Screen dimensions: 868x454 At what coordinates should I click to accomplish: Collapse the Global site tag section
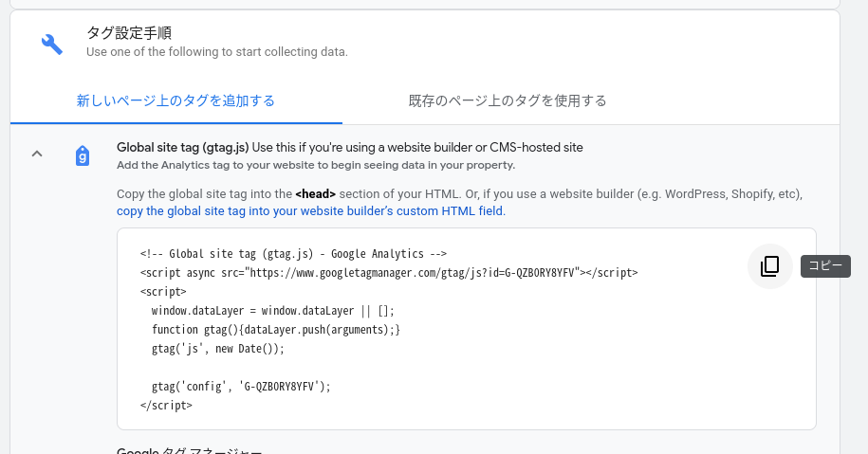(37, 154)
